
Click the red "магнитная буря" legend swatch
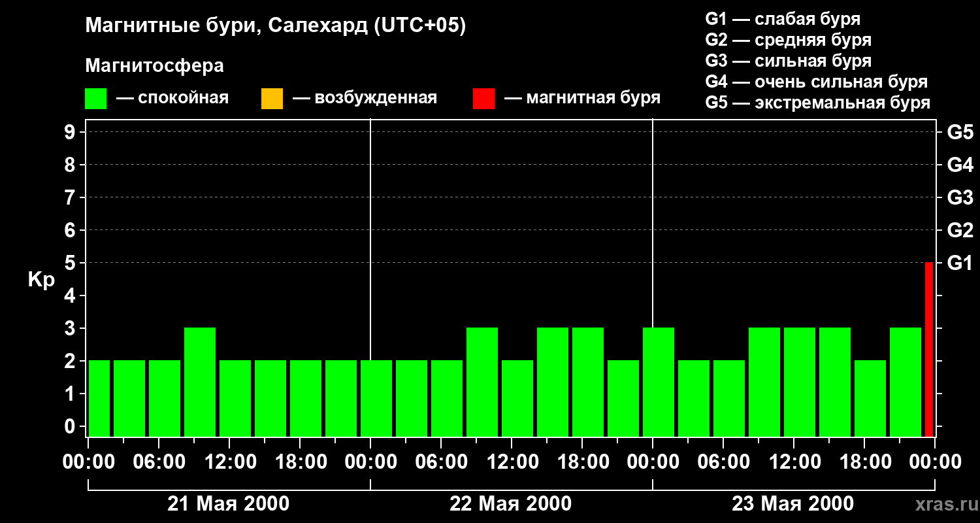[x=483, y=99]
